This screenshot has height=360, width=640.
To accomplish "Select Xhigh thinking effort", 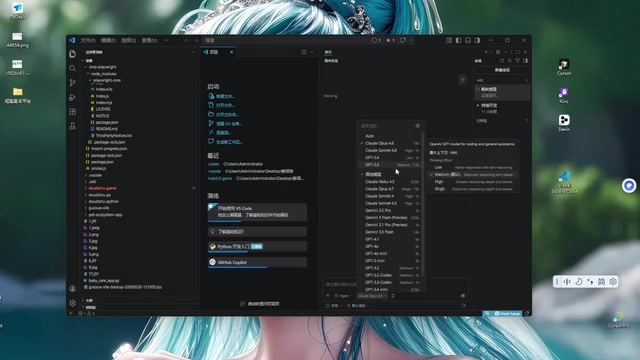I will 473,189.
